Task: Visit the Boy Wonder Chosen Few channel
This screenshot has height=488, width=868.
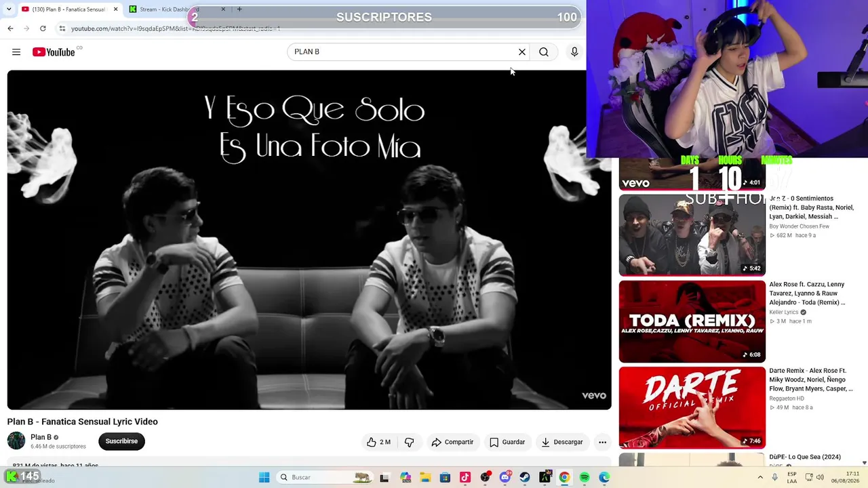Action: 799,226
